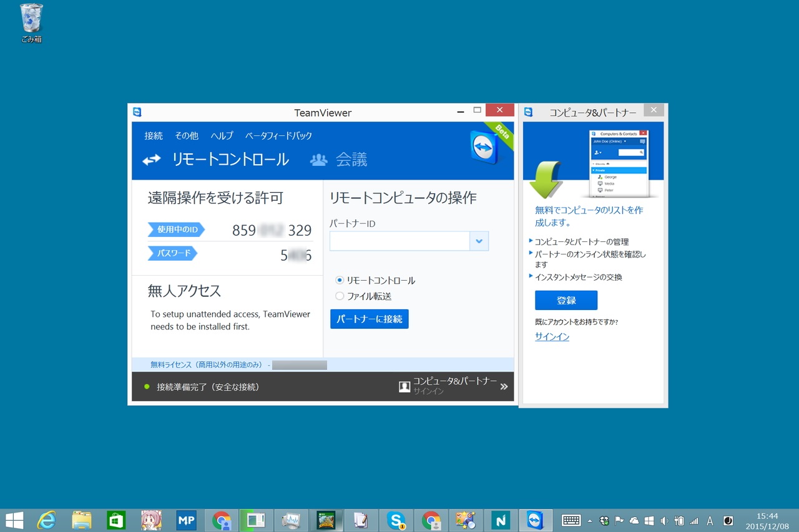Open the ごみ箱 Recycle Bin on the desktop

pyautogui.click(x=30, y=19)
